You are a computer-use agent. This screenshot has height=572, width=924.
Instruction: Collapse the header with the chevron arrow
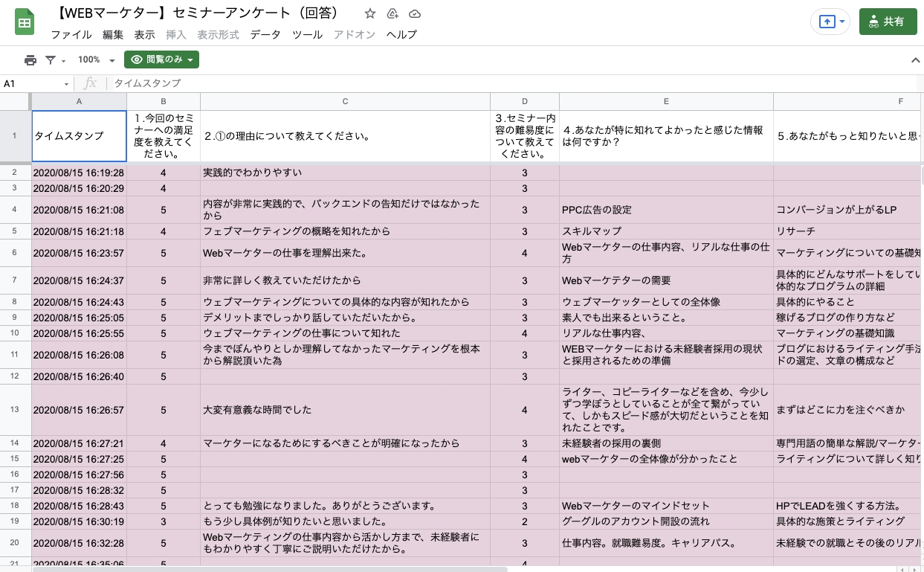915,60
